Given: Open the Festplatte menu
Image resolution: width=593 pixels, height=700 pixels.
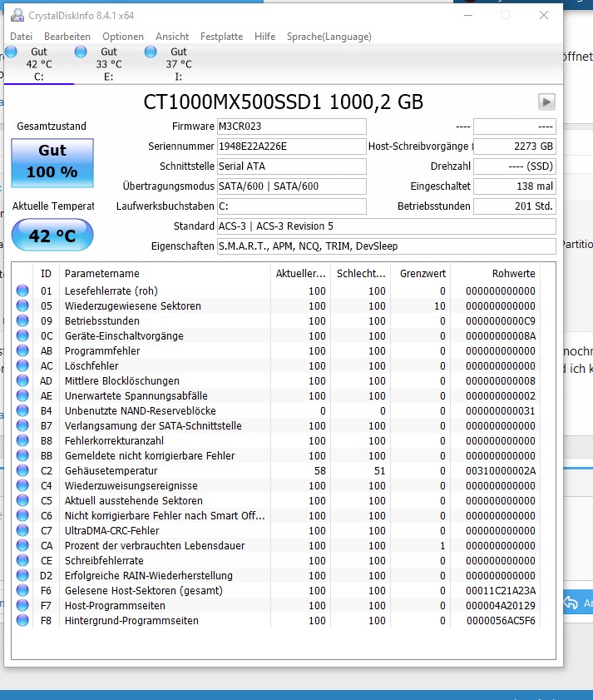Looking at the screenshot, I should pyautogui.click(x=221, y=37).
